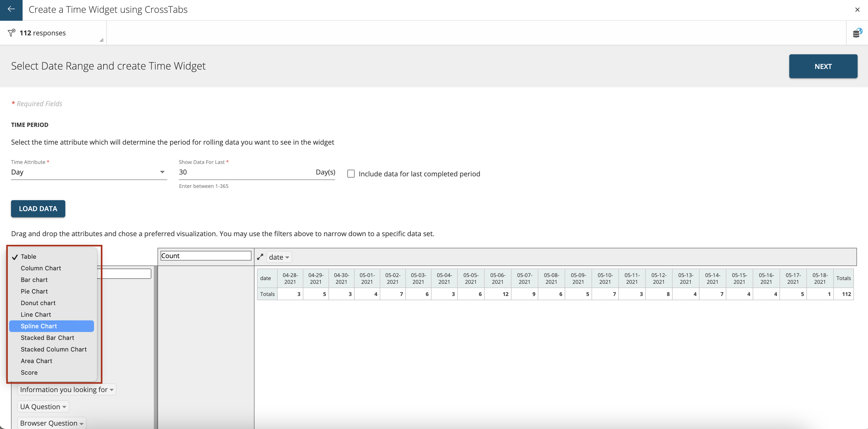The height and width of the screenshot is (429, 868).
Task: Click the total value 9 cell
Action: (525, 294)
